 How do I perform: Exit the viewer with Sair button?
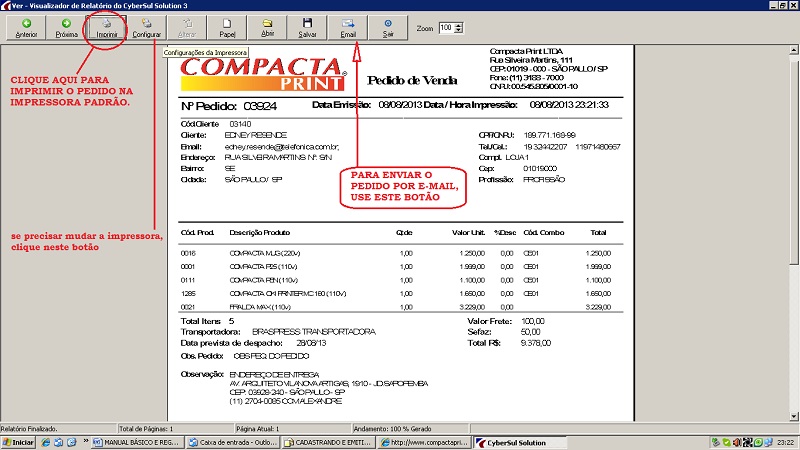tap(388, 28)
